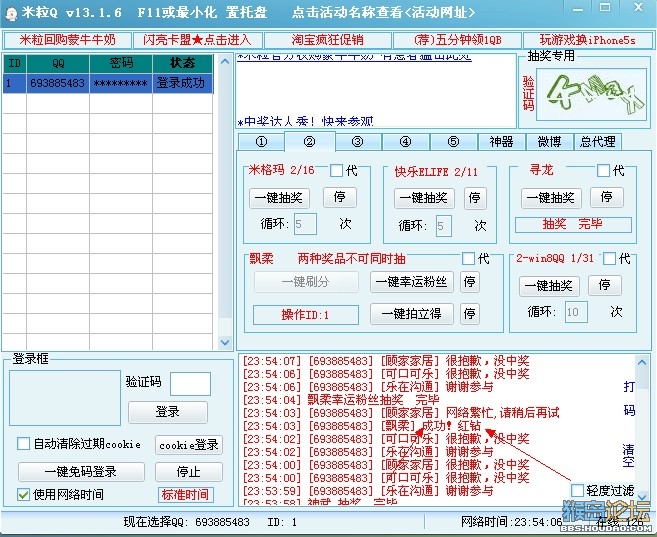Switch to tab ③
The height and width of the screenshot is (537, 657).
coord(357,142)
